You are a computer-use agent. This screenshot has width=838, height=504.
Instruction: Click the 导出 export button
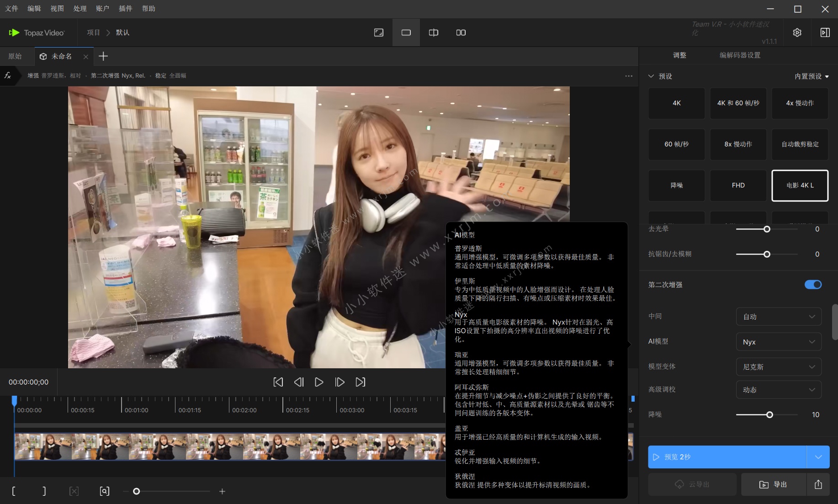coord(773,484)
